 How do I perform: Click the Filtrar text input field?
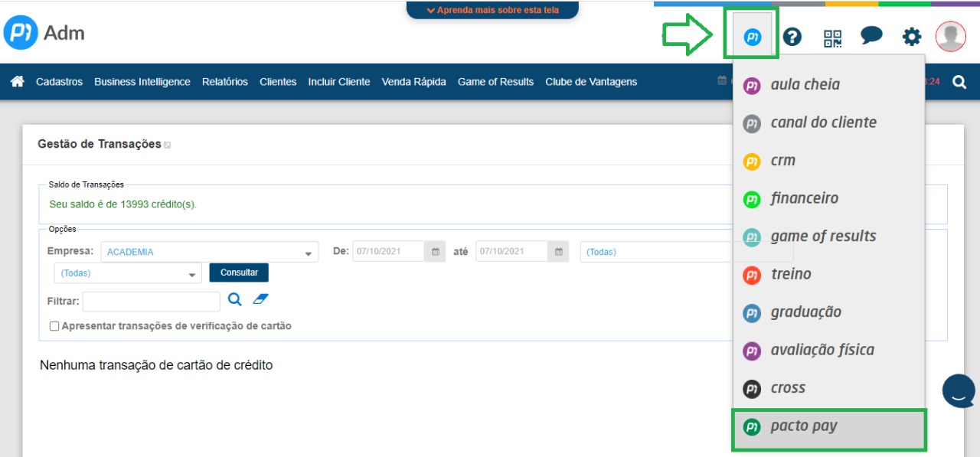tap(151, 302)
